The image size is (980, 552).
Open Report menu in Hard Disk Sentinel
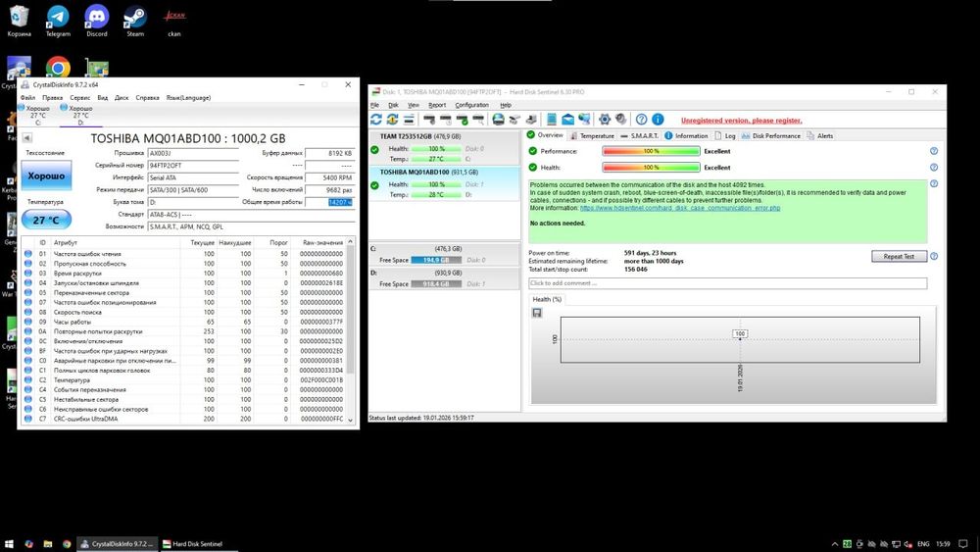click(437, 105)
